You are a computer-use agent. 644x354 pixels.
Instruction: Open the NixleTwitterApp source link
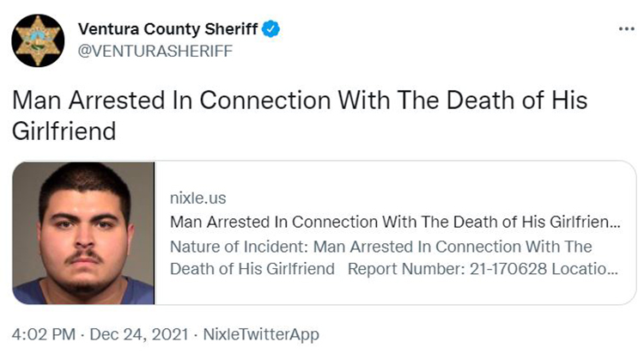[x=261, y=334]
